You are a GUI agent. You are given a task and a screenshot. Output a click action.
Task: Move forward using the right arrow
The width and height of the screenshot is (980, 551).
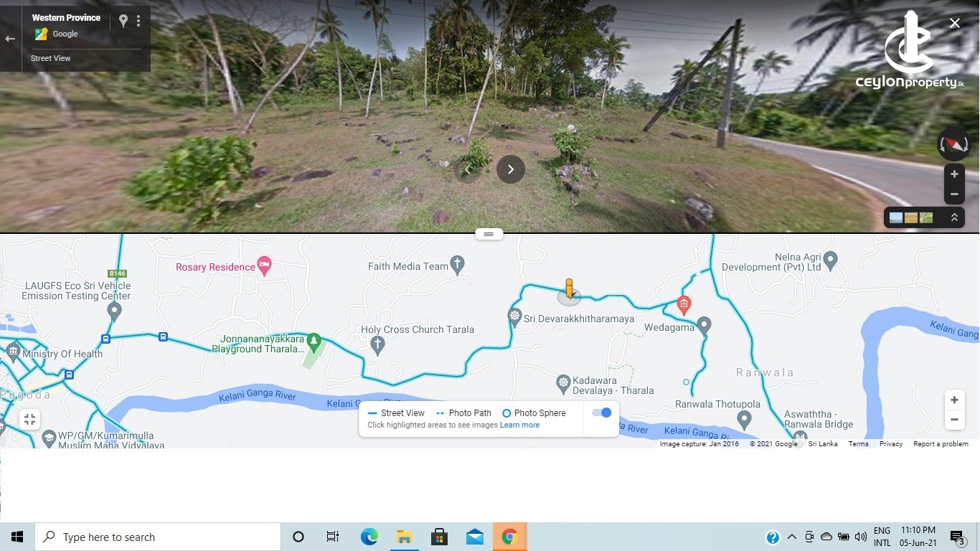pos(511,169)
